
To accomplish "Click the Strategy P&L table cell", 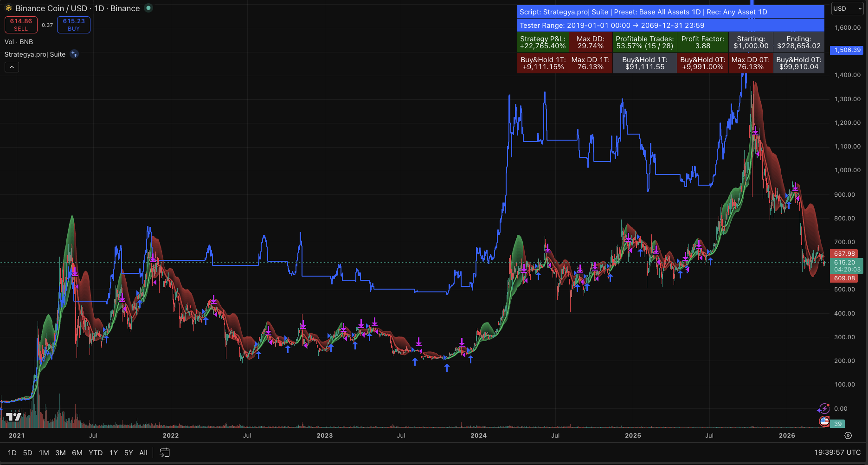I will 543,42.
